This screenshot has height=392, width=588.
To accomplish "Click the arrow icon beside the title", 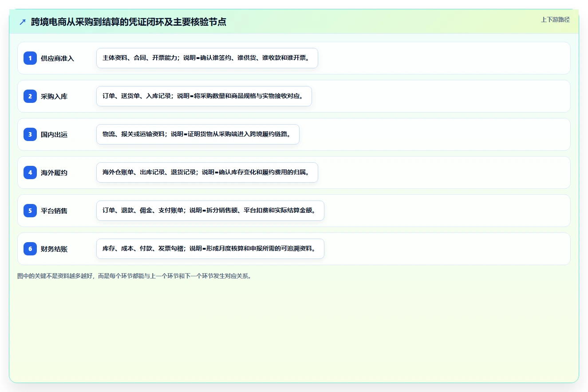I will (23, 22).
